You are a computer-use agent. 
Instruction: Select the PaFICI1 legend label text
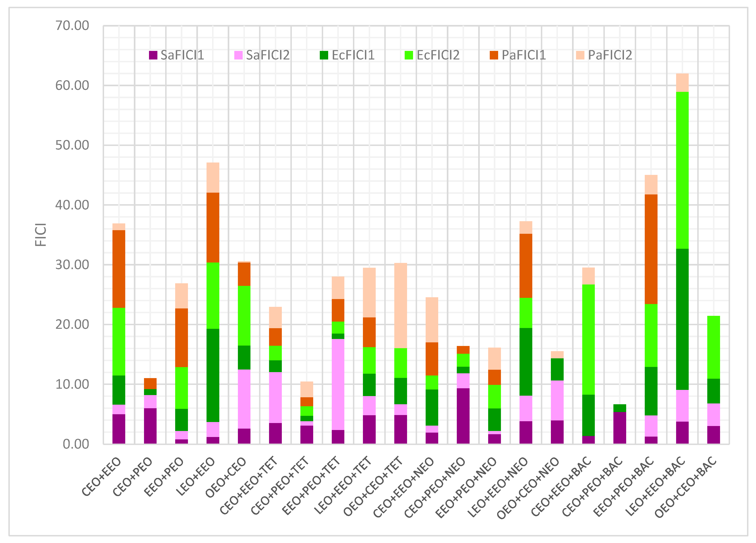click(524, 55)
